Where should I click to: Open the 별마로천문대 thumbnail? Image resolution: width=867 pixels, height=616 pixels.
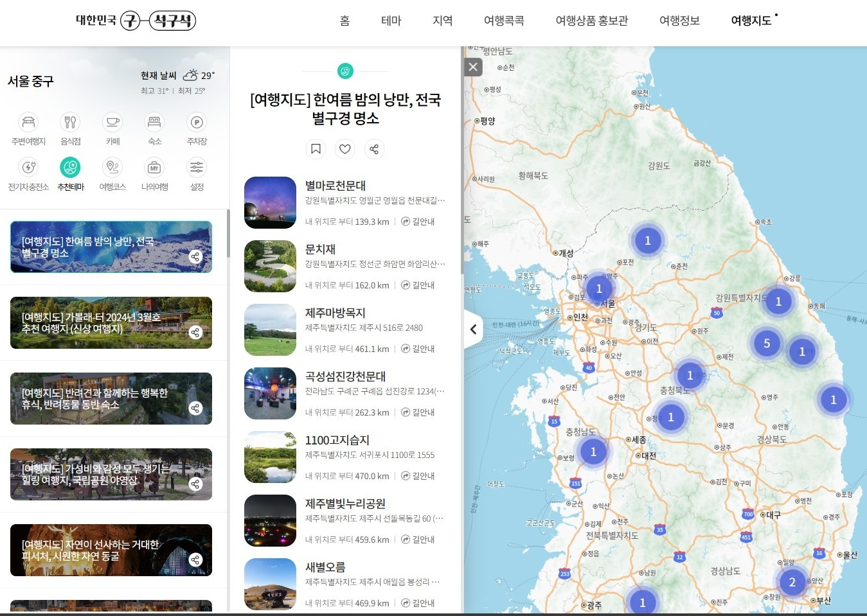(x=270, y=203)
